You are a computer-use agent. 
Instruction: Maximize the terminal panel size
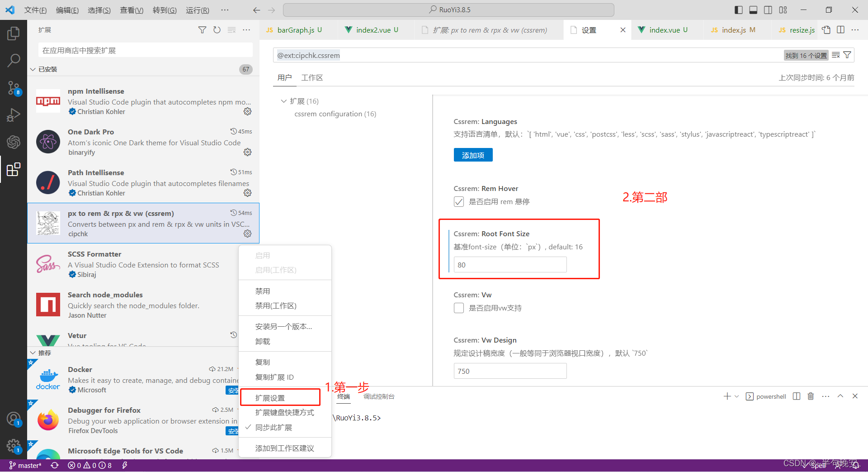coord(840,396)
